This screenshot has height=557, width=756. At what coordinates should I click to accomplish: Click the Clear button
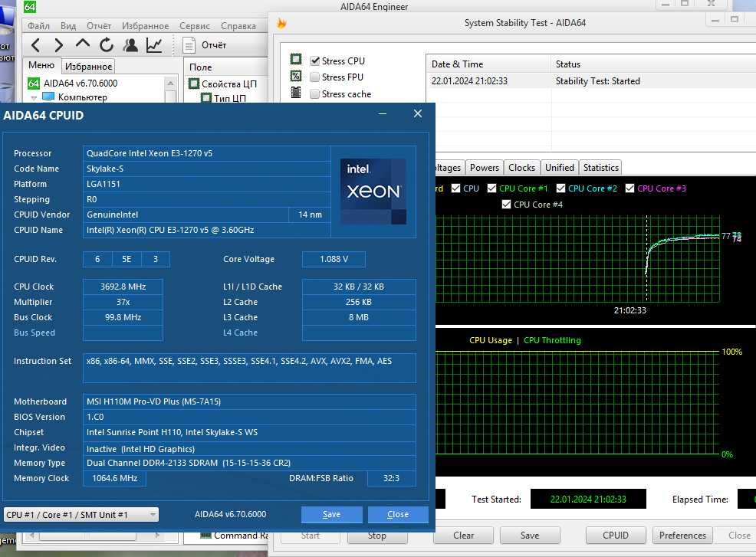pos(463,536)
